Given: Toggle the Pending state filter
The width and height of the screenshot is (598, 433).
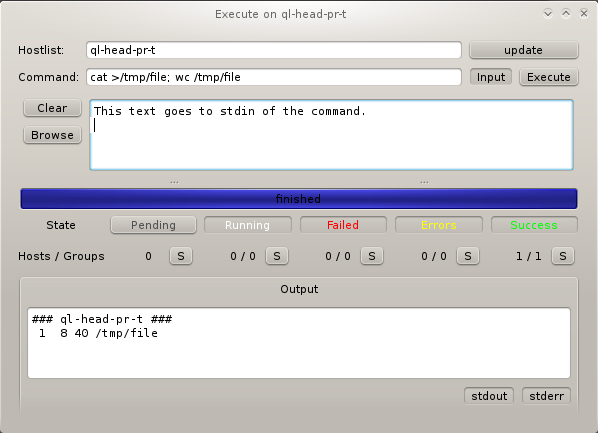Looking at the screenshot, I should click(153, 225).
